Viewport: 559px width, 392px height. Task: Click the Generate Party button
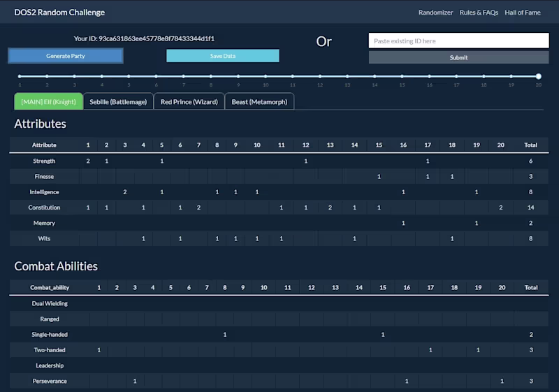click(x=66, y=56)
